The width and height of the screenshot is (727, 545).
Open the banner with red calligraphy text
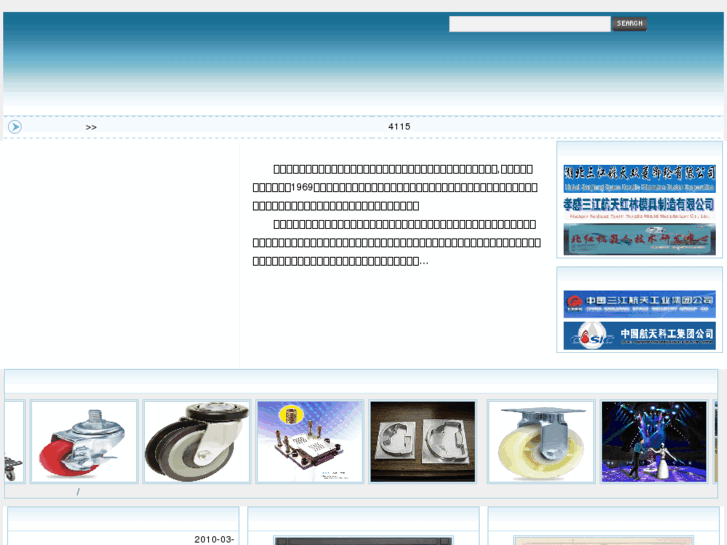(x=639, y=239)
